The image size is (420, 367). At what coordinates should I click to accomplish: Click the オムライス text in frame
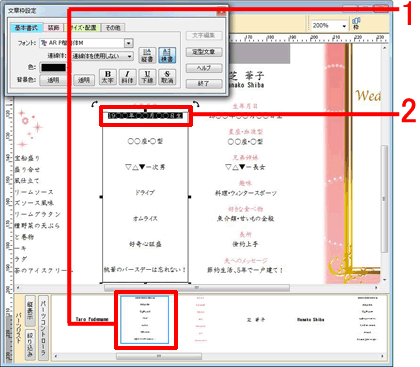pyautogui.click(x=145, y=218)
